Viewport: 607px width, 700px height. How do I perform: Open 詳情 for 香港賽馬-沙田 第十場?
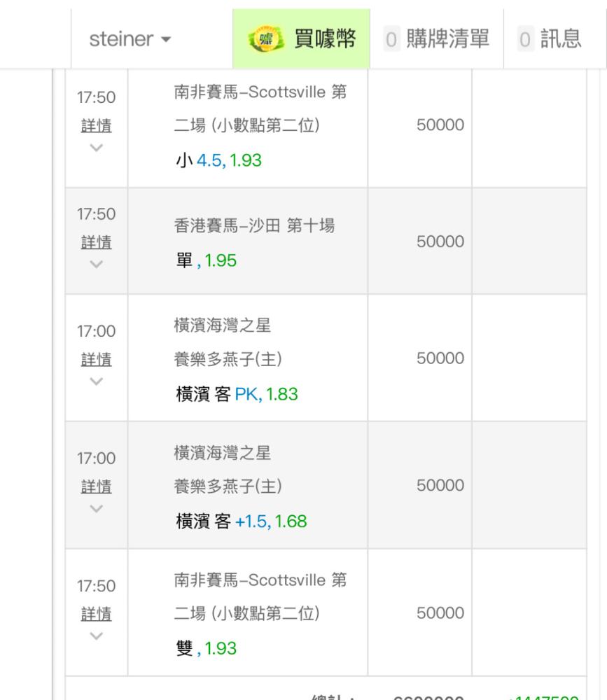(x=97, y=242)
